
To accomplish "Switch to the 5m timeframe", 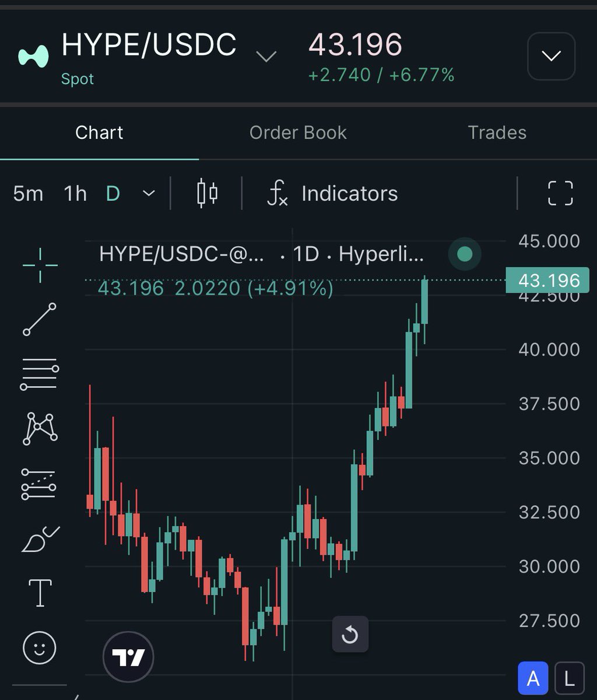I will coord(28,193).
